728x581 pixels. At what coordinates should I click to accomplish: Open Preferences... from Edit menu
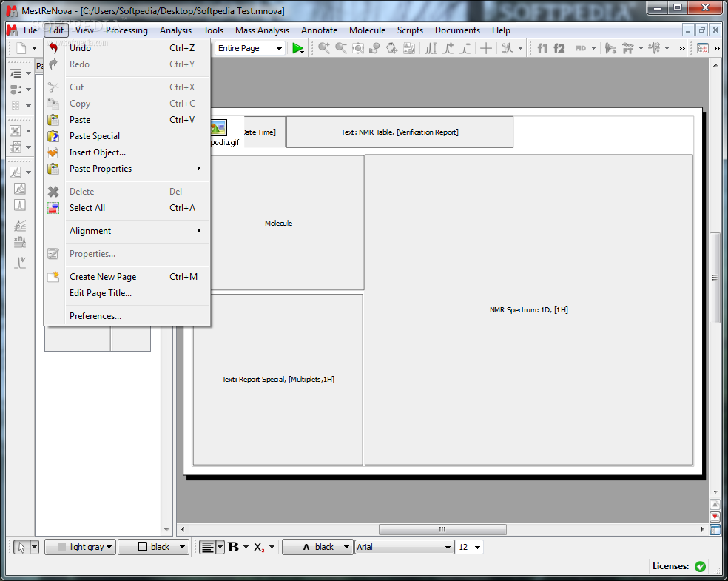(x=128, y=316)
